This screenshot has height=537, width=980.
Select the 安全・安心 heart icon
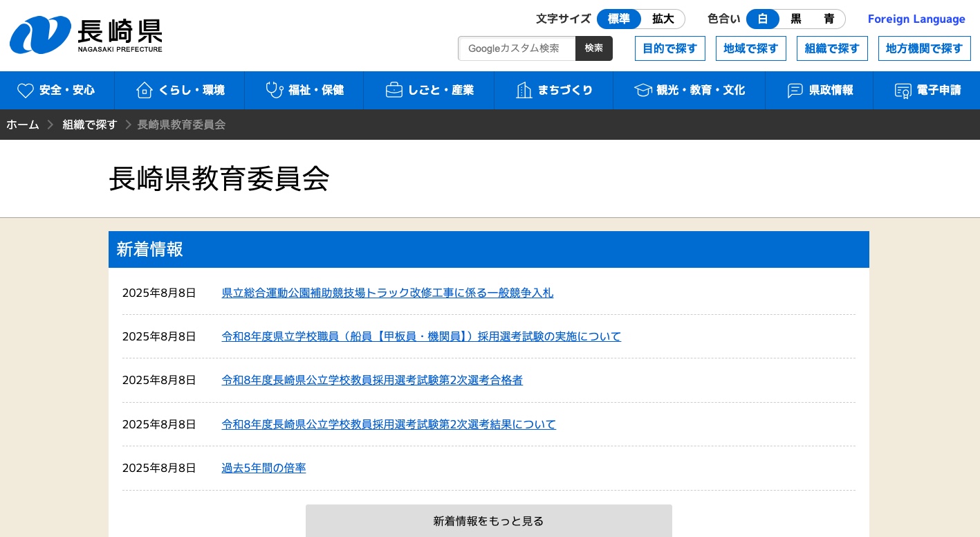(x=26, y=90)
